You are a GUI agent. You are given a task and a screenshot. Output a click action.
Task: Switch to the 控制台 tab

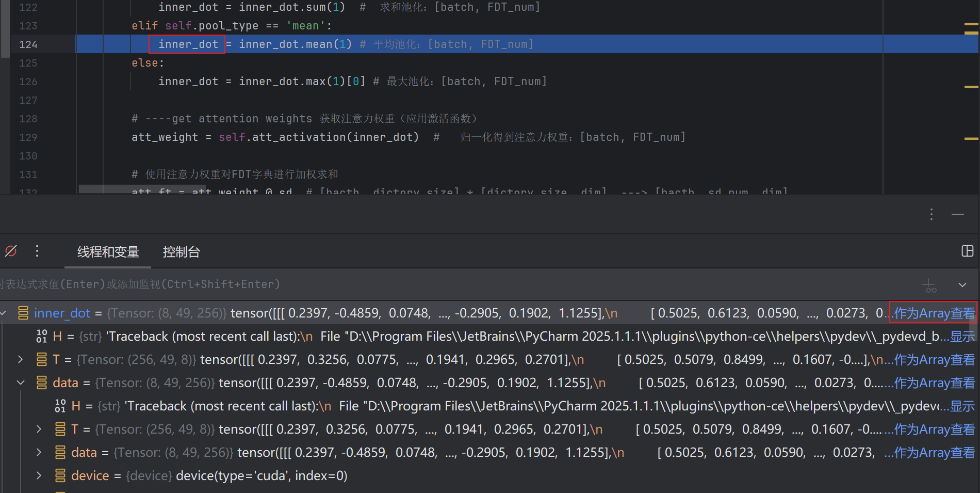click(x=182, y=252)
